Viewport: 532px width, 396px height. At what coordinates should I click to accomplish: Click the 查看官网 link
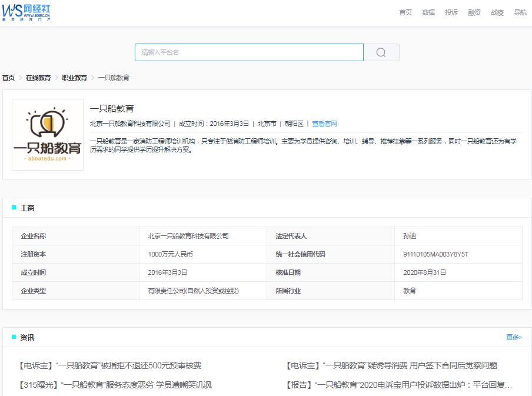pos(325,124)
